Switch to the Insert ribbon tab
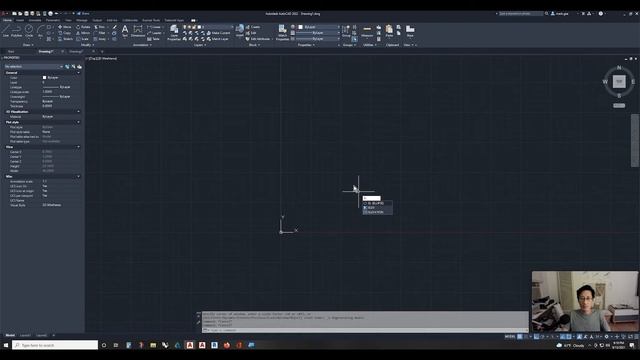 click(20, 20)
